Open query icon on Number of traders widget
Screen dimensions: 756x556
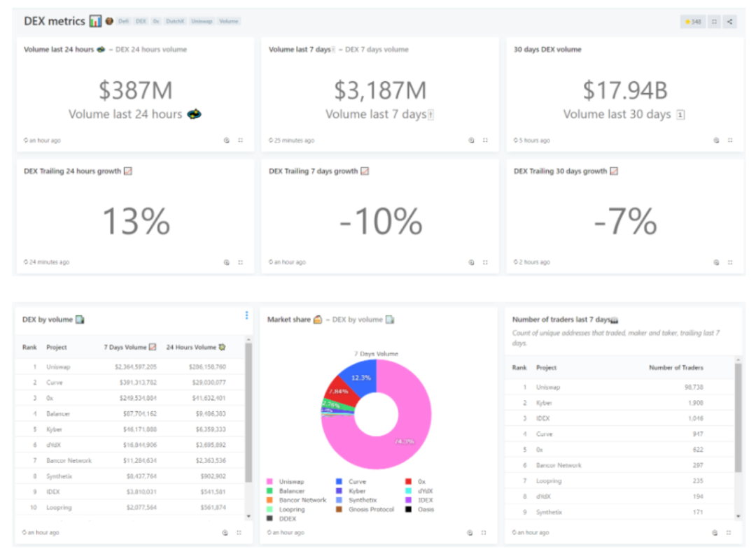[715, 533]
